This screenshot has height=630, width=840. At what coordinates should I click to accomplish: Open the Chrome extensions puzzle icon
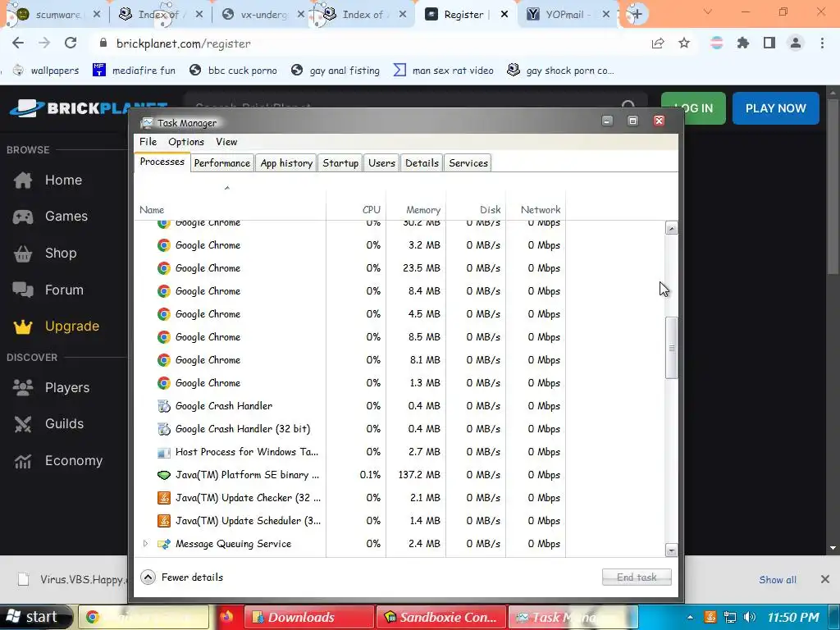tap(743, 43)
